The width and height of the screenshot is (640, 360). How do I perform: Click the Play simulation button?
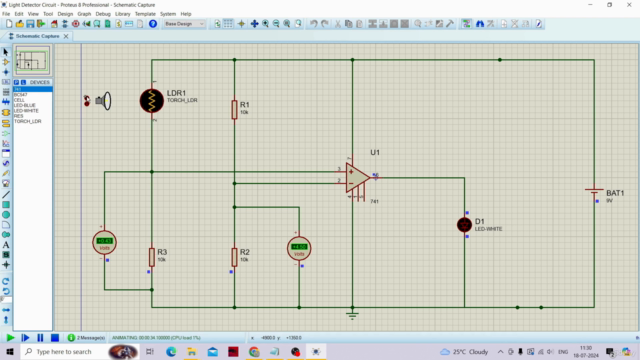click(10, 338)
